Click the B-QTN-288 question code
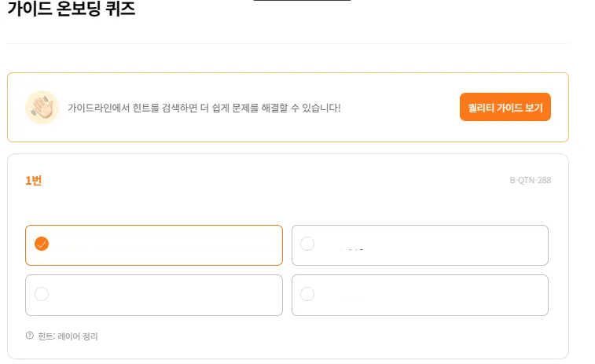The image size is (595, 364). click(530, 180)
